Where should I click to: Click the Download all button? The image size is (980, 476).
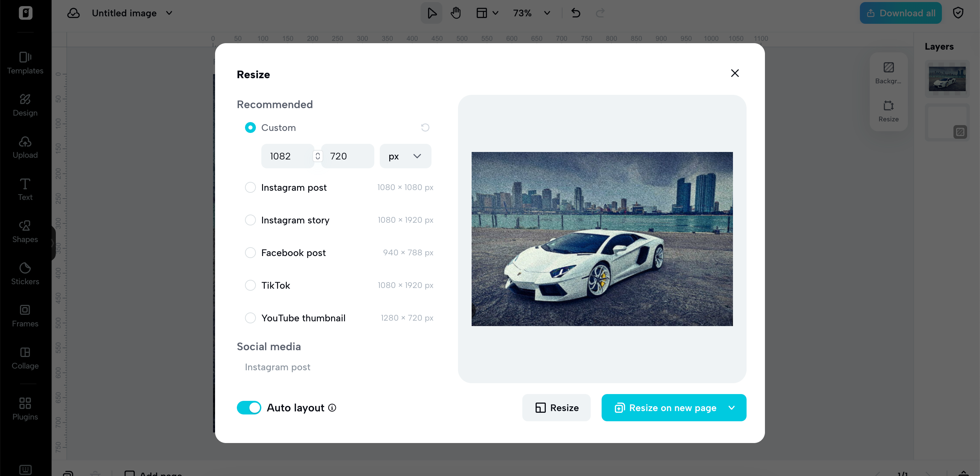(900, 13)
